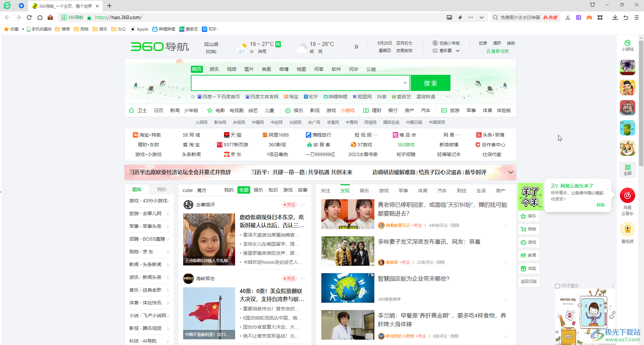The image size is (644, 345).
Task: Switch feed to the 军事 tab
Action: click(403, 191)
